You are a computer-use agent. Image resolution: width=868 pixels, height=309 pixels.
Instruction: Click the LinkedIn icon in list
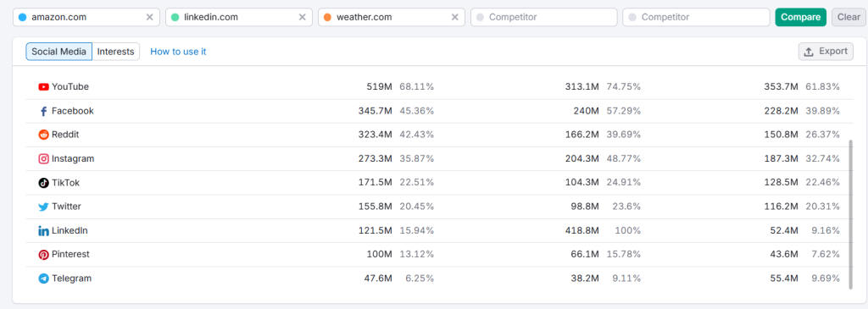[x=44, y=231]
